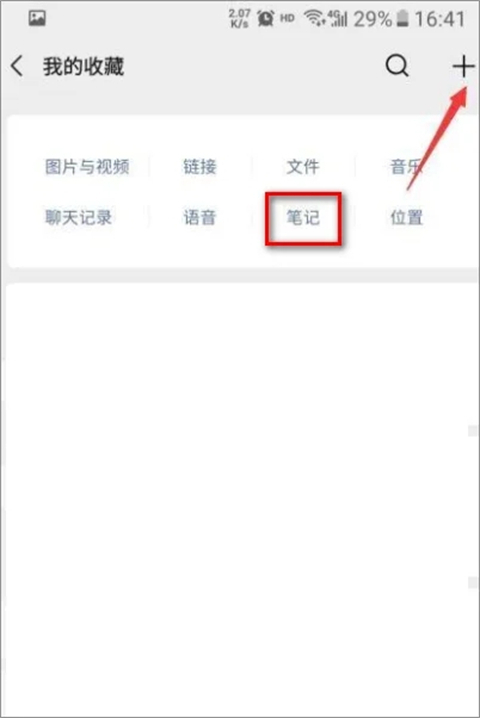Open the highlighted 笔记 category

[x=303, y=218]
